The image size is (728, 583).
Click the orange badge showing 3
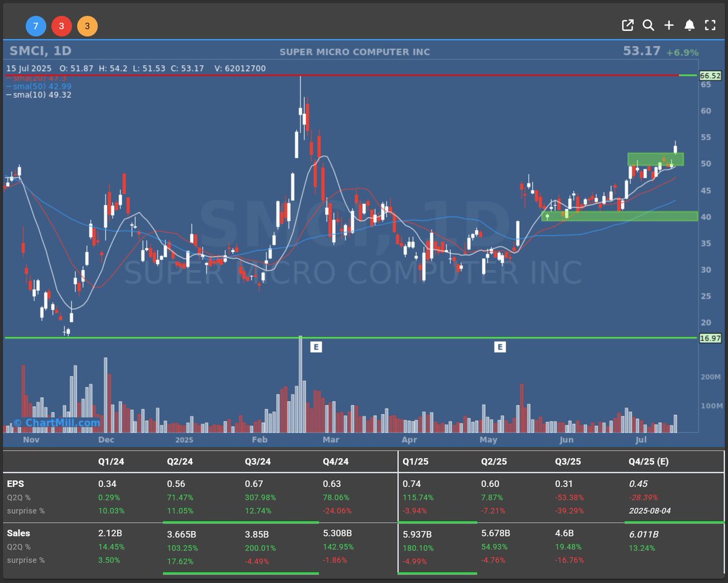pos(87,26)
